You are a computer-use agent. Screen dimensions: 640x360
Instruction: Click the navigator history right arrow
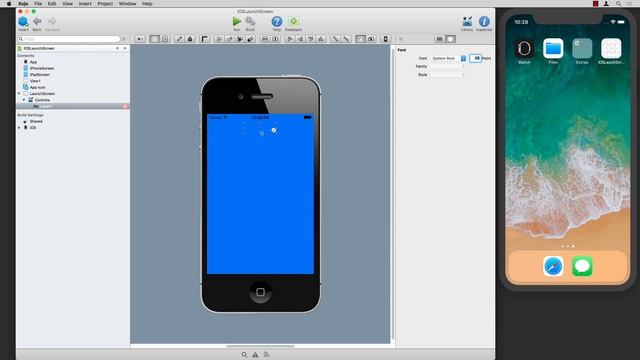(125, 48)
